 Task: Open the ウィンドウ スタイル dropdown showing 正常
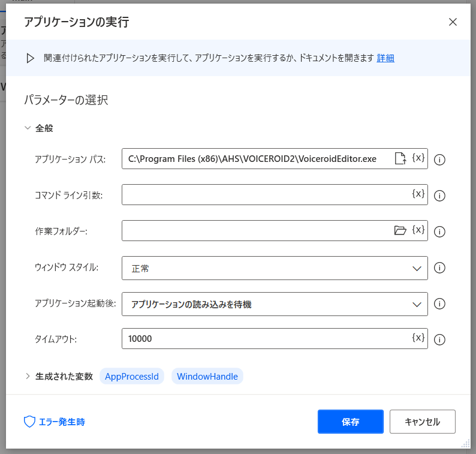click(x=275, y=268)
